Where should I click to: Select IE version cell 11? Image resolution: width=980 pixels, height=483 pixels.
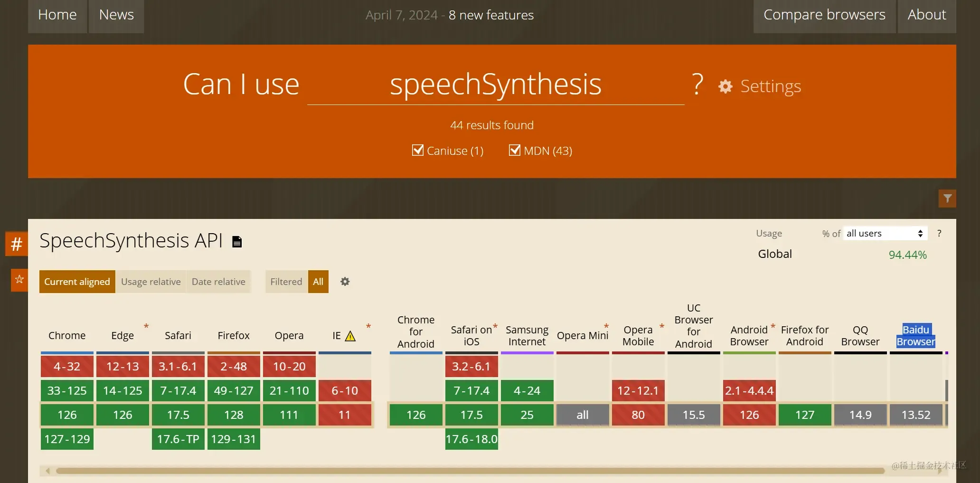pos(345,415)
